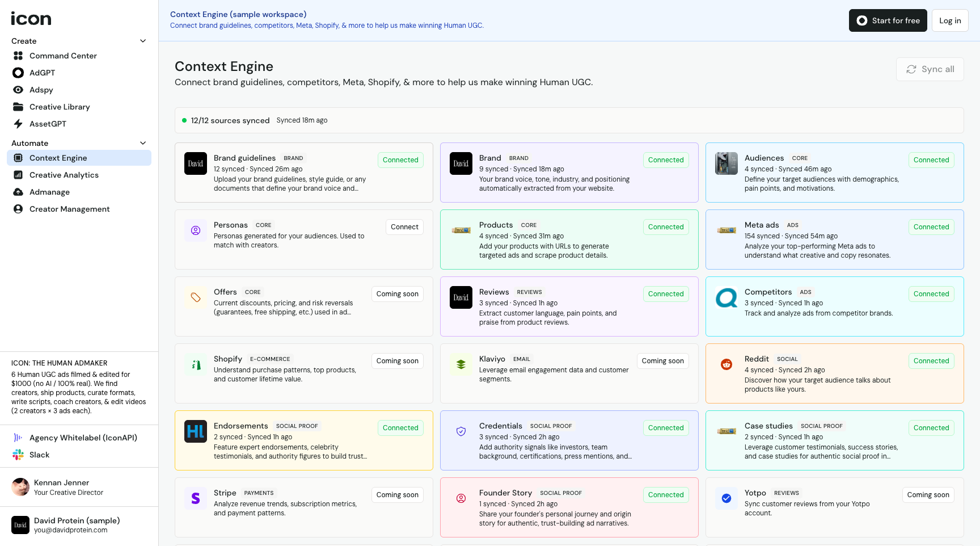Click Connected on Audiences card
This screenshot has height=546, width=980.
point(931,160)
